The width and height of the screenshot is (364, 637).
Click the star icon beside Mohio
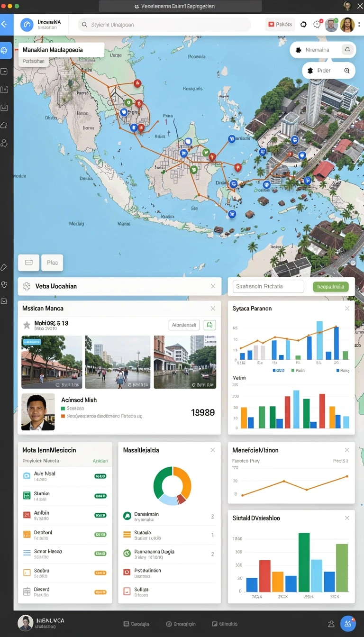tap(27, 325)
